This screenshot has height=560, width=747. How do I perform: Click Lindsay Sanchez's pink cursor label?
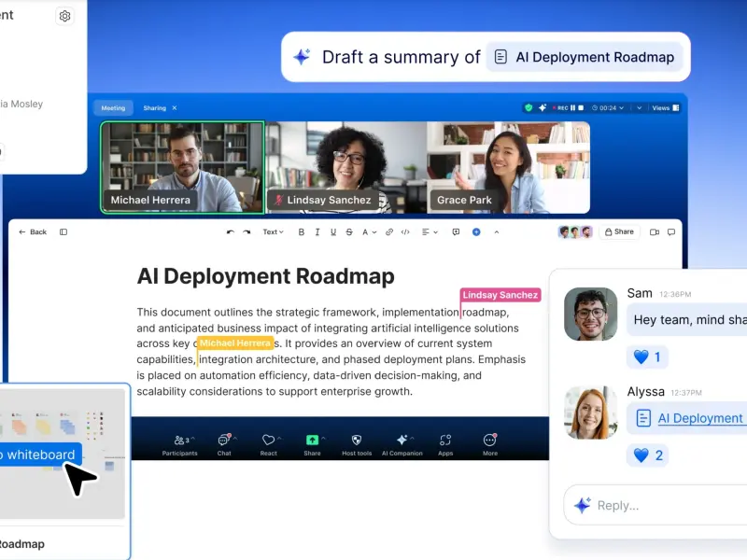(x=500, y=295)
